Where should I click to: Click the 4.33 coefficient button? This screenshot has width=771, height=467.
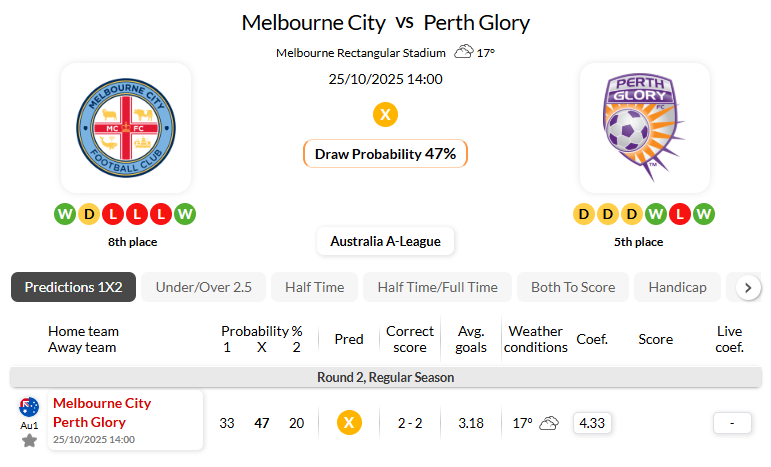593,423
